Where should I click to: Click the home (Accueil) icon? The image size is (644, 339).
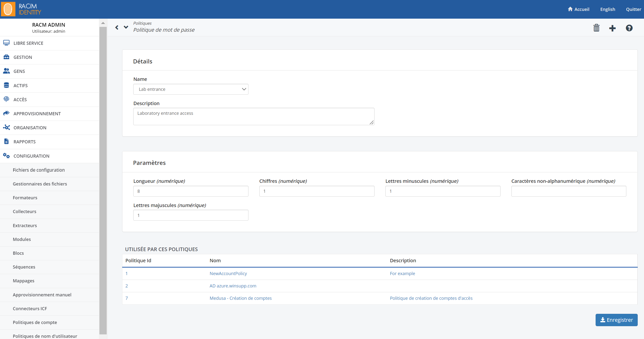pos(570,8)
